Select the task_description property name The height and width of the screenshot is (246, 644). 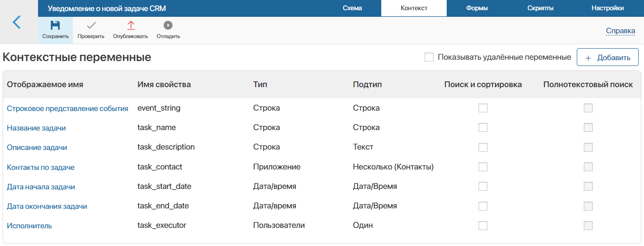point(166,147)
